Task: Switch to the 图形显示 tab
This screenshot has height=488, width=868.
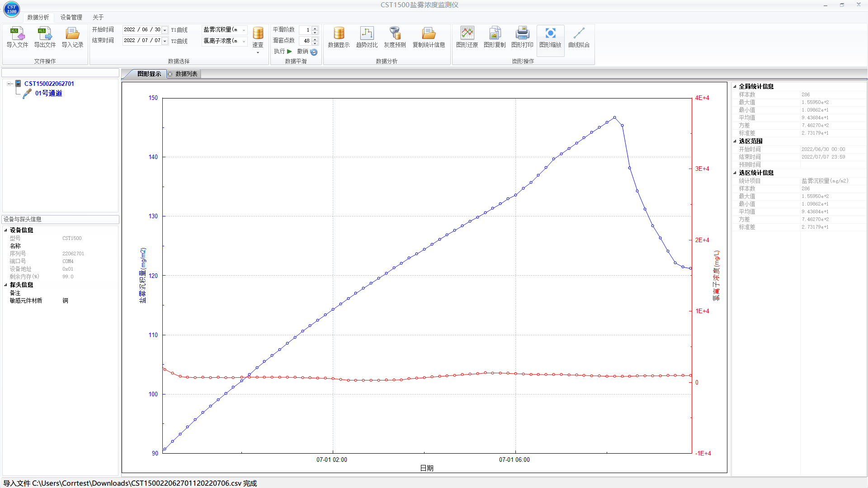Action: point(149,74)
